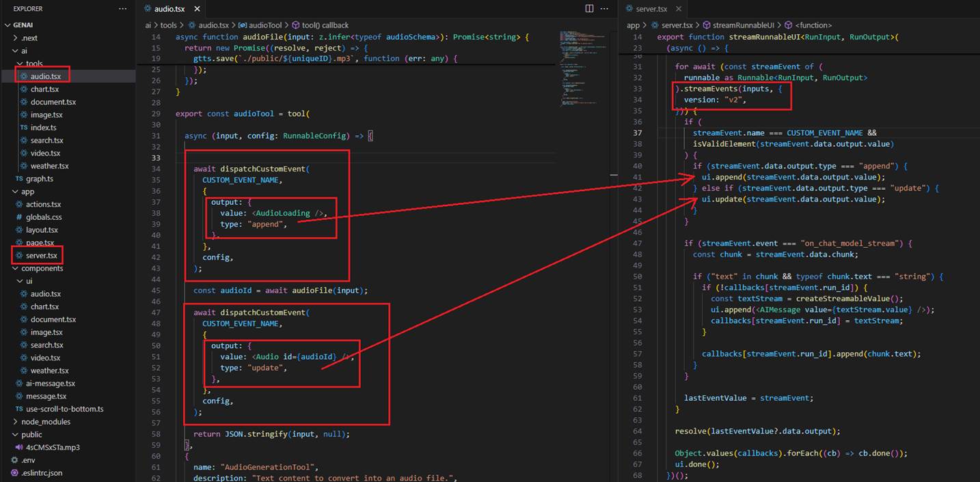Click React icon on server.tsx tab
Viewport: 980px width, 482px height.
coord(631,9)
